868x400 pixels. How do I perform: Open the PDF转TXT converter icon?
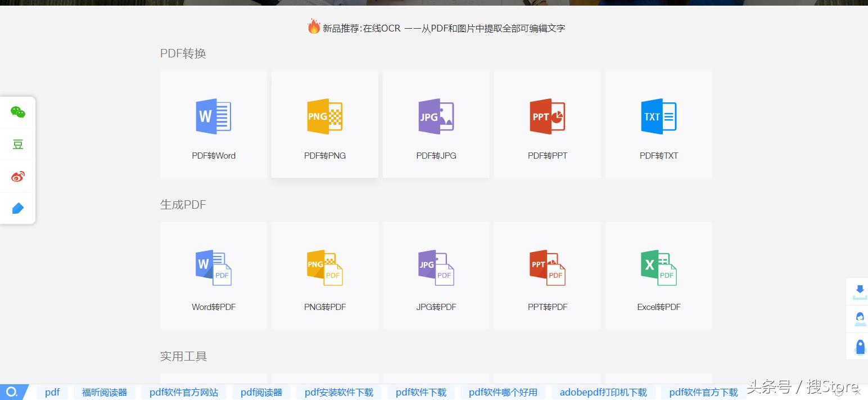point(658,116)
